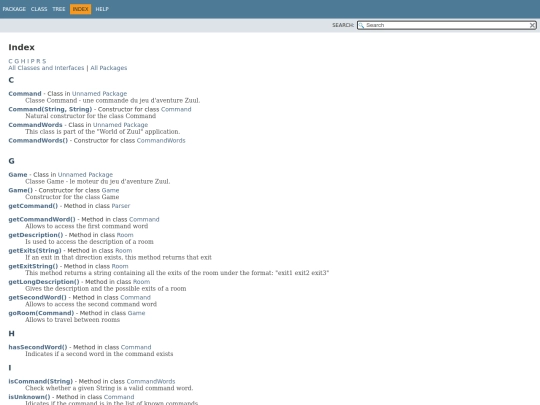Follow the Parser class link
Screen dimensions: 540x405
(x=121, y=206)
